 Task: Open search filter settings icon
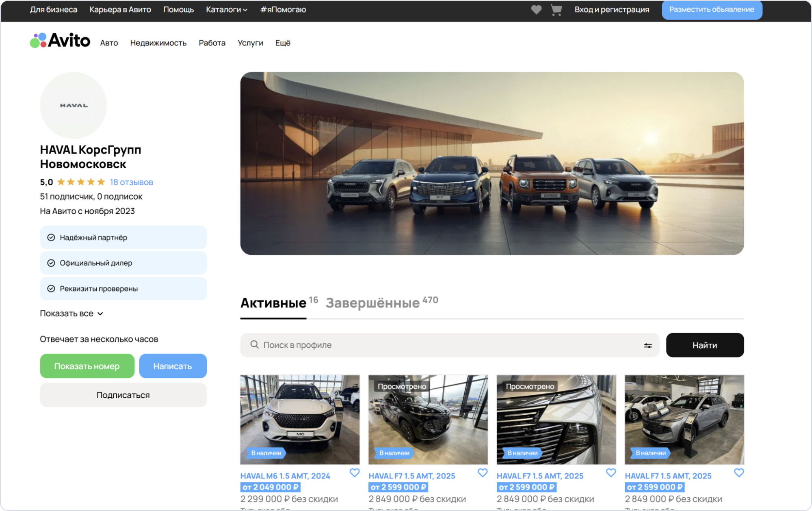click(647, 345)
